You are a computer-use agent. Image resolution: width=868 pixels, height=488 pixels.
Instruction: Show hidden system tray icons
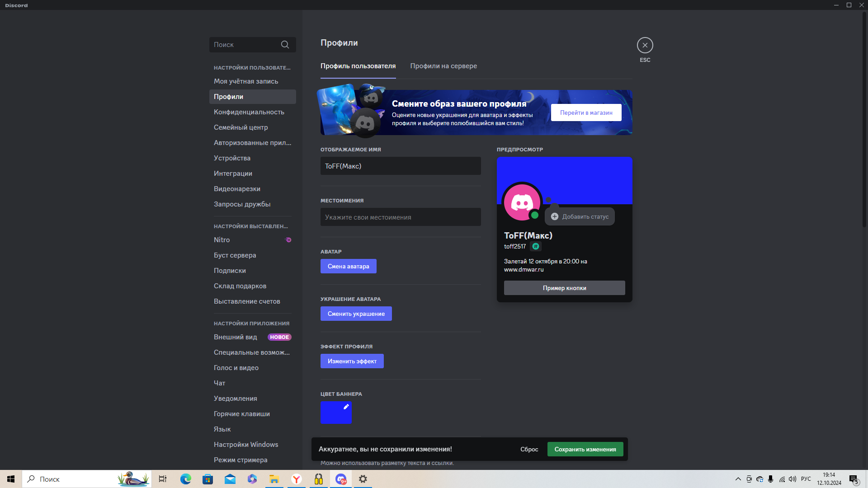738,479
